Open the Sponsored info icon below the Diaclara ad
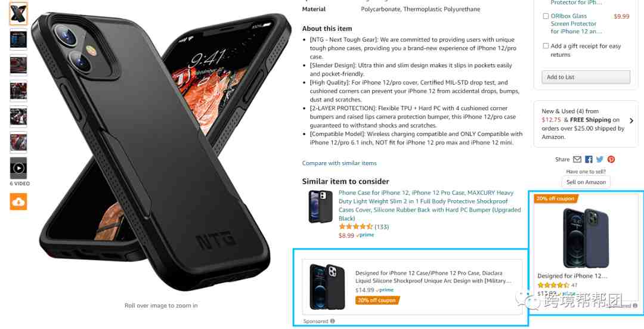This screenshot has height=329, width=644. (x=332, y=321)
